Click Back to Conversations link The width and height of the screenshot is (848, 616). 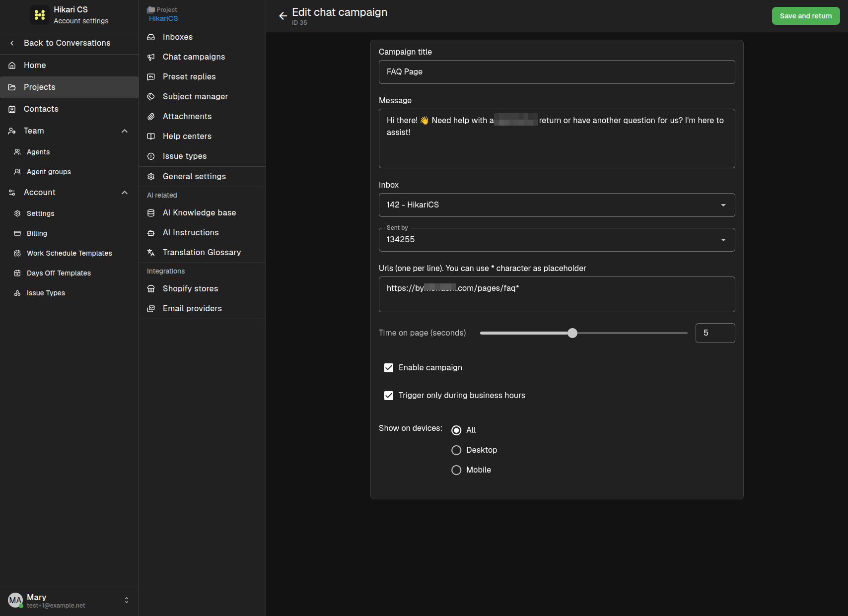[67, 43]
